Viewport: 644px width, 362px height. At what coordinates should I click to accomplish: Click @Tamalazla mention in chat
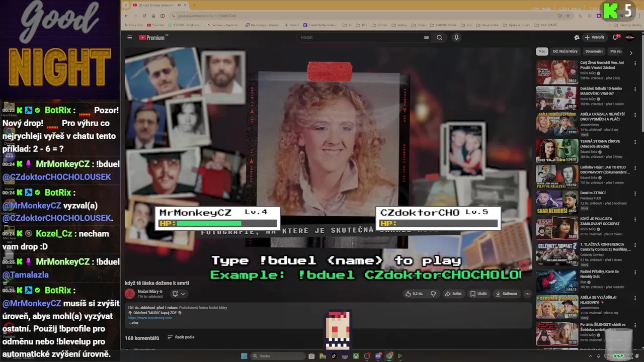[x=26, y=275]
